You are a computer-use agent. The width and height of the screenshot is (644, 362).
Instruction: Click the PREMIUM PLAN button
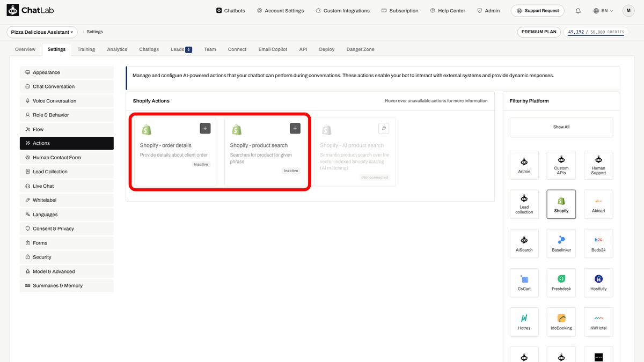pos(539,32)
